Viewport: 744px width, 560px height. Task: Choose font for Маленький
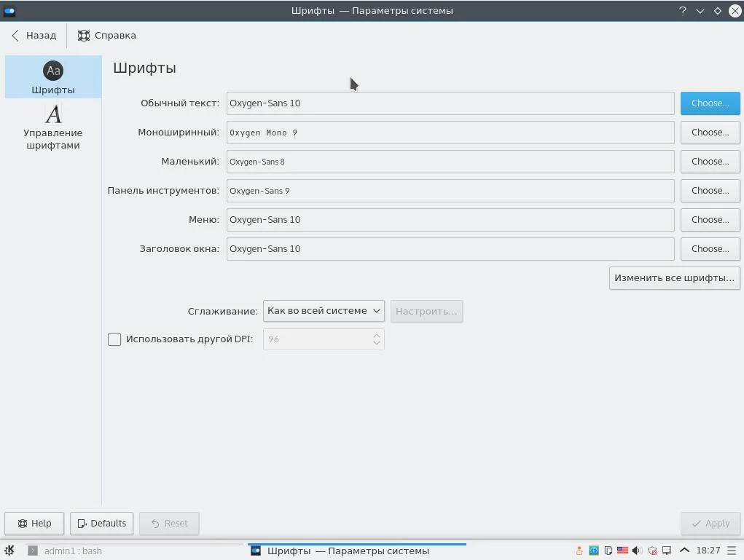pyautogui.click(x=710, y=162)
